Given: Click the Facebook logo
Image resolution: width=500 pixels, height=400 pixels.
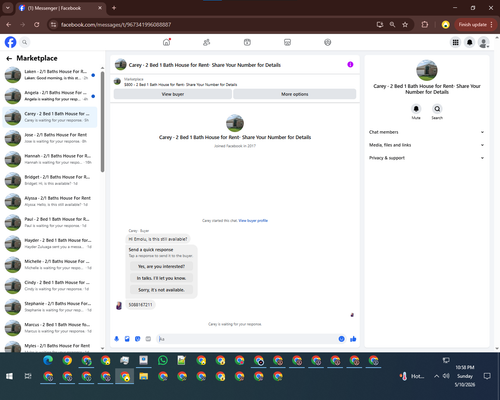Looking at the screenshot, I should point(10,42).
